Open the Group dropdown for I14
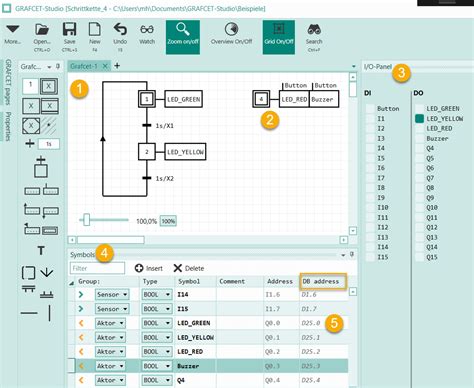This screenshot has width=474, height=388. (112, 295)
